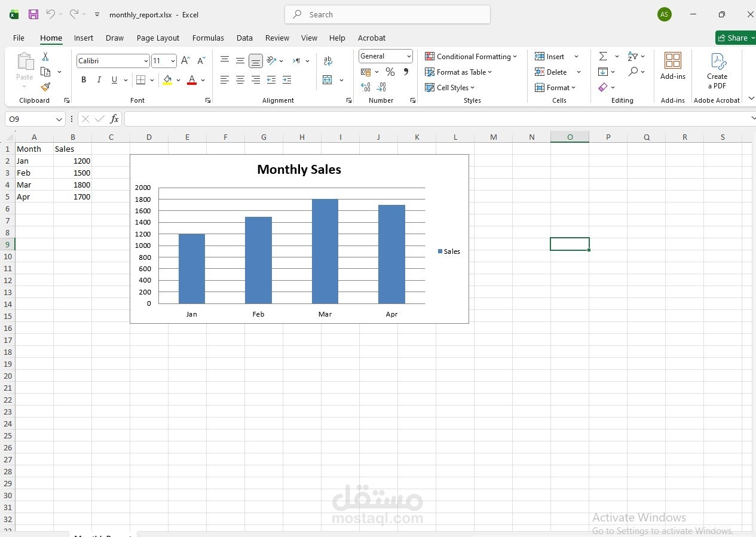Toggle Middle Align
Viewport: 756px width, 537px height.
point(240,61)
